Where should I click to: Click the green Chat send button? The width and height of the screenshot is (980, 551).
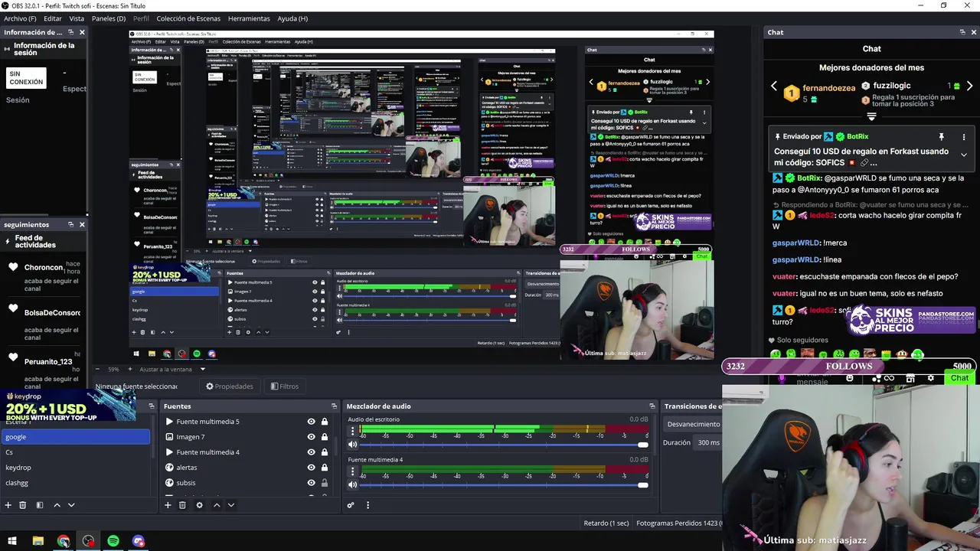(x=959, y=378)
